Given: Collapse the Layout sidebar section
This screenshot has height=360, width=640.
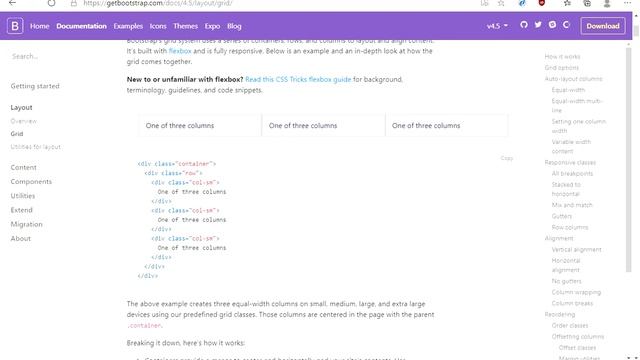Looking at the screenshot, I should tap(21, 107).
